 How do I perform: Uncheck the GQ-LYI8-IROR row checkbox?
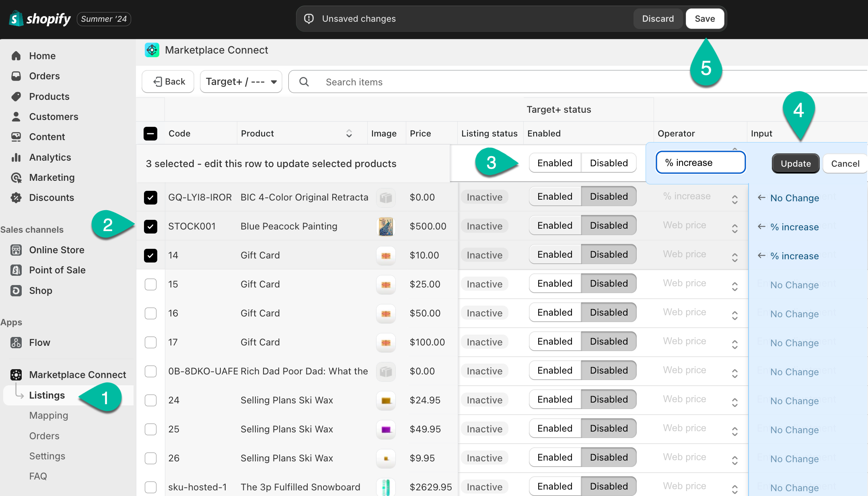coord(150,197)
